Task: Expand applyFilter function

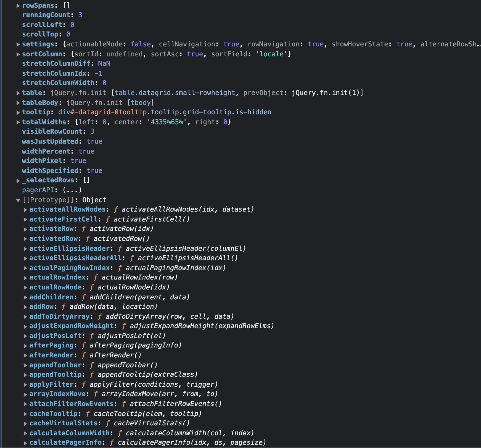Action: point(25,384)
